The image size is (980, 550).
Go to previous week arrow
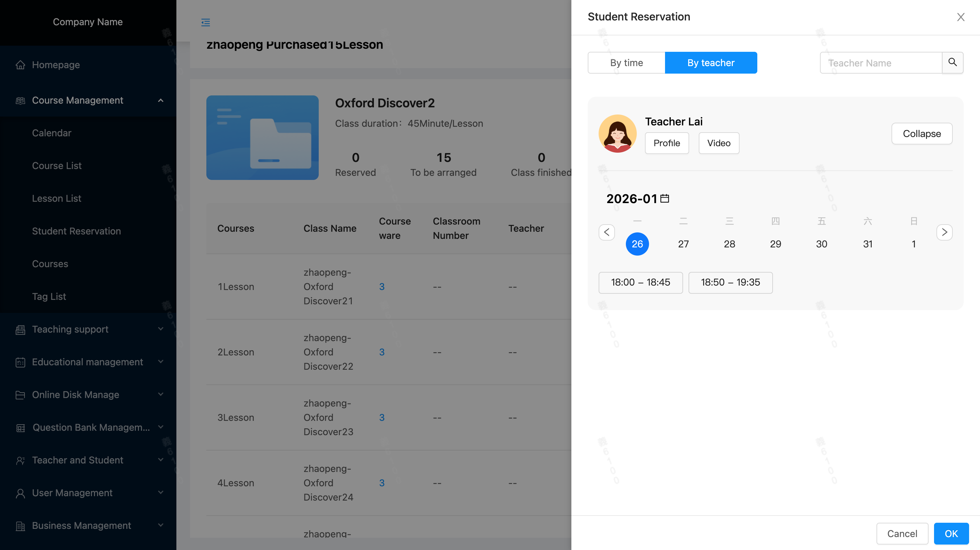click(x=606, y=232)
